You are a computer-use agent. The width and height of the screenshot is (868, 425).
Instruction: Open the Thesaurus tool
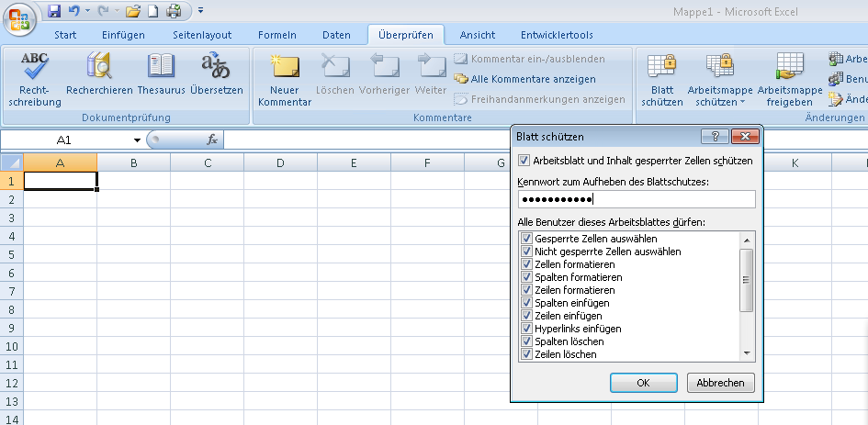tap(161, 66)
